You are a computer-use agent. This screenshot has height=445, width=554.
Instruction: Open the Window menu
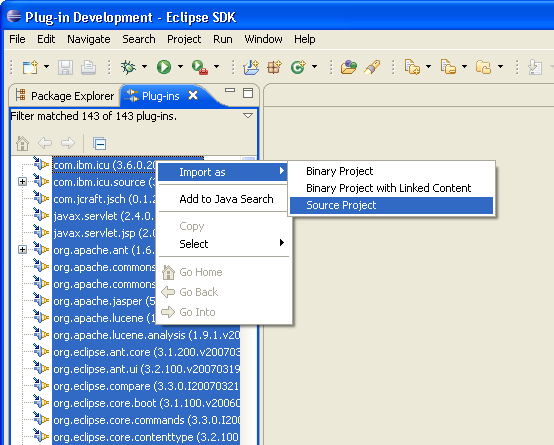click(263, 39)
